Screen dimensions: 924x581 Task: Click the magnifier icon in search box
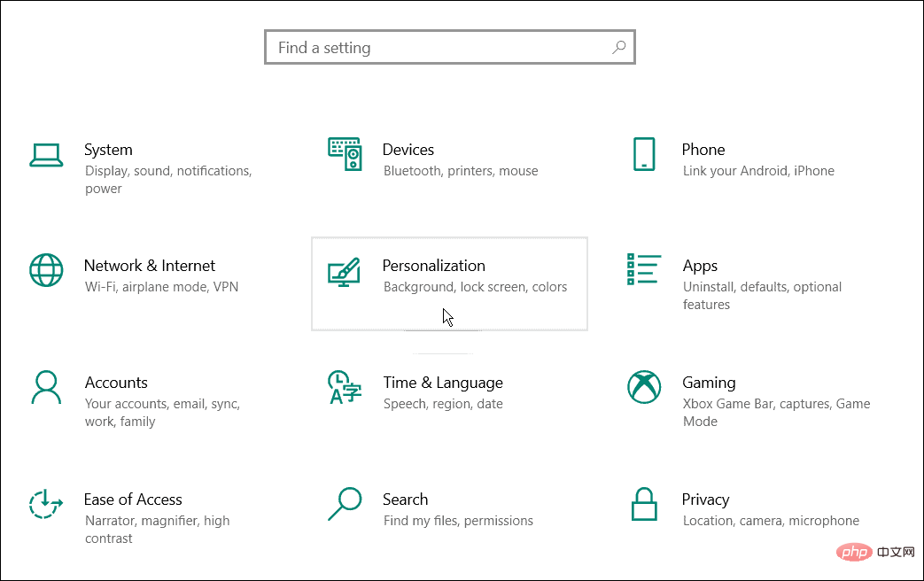click(x=618, y=47)
